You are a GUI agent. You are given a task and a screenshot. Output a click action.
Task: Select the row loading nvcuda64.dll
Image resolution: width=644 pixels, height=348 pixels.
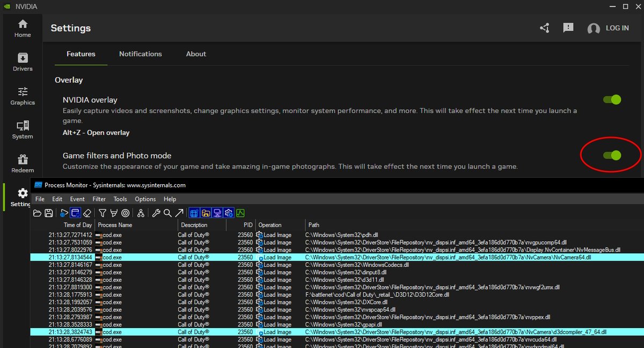[337, 340]
